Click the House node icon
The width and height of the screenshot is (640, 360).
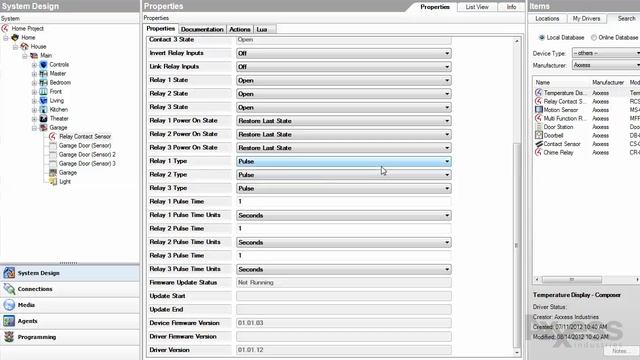[24, 46]
